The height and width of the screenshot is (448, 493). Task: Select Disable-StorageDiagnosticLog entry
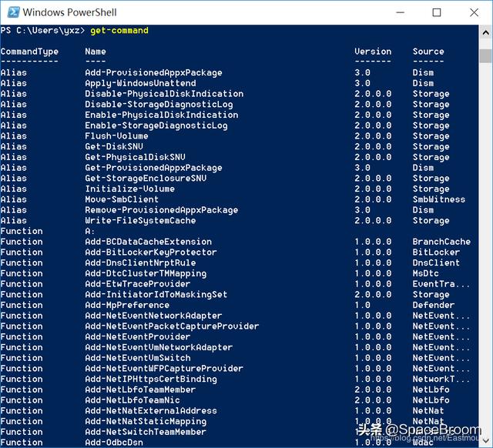pyautogui.click(x=159, y=105)
